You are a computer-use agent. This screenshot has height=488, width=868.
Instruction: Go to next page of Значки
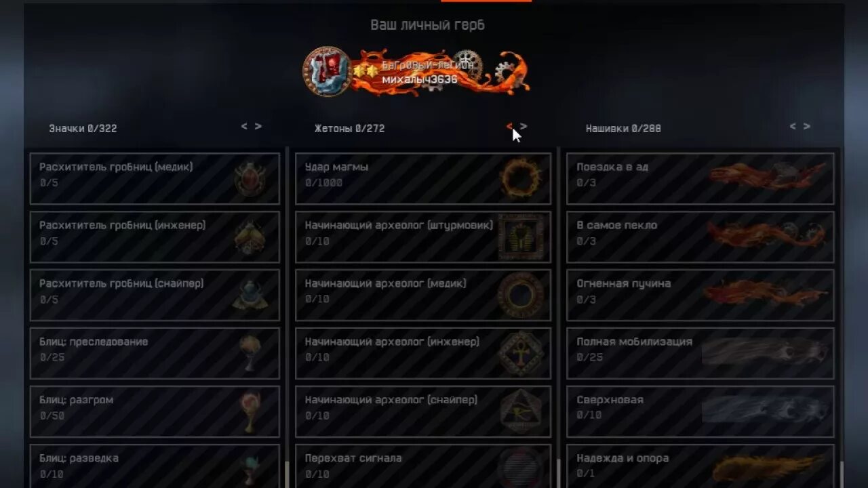coord(258,126)
